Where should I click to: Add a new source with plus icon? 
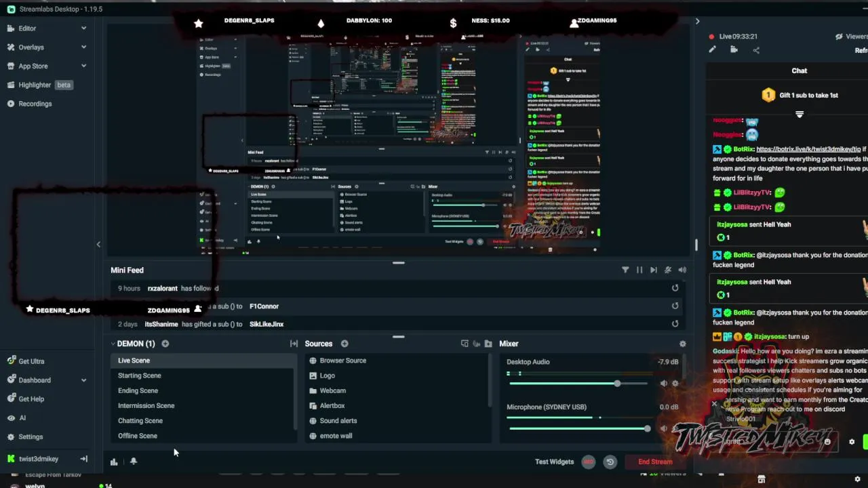(x=344, y=344)
